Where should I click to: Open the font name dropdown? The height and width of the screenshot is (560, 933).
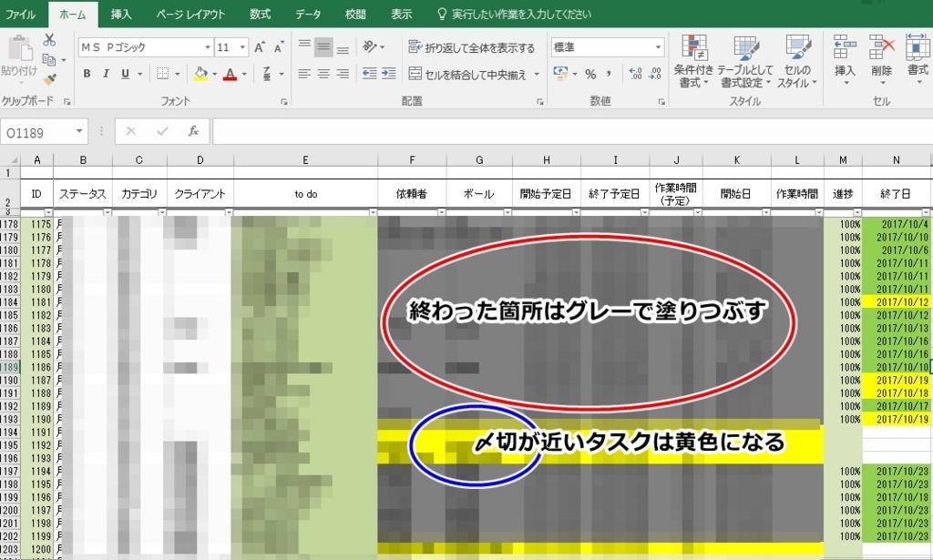coord(208,47)
